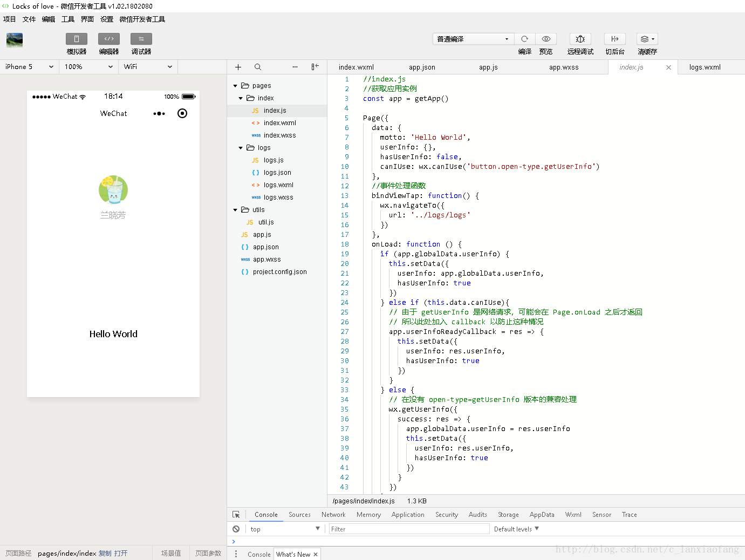Click the simulator capsule record icon

182,113
